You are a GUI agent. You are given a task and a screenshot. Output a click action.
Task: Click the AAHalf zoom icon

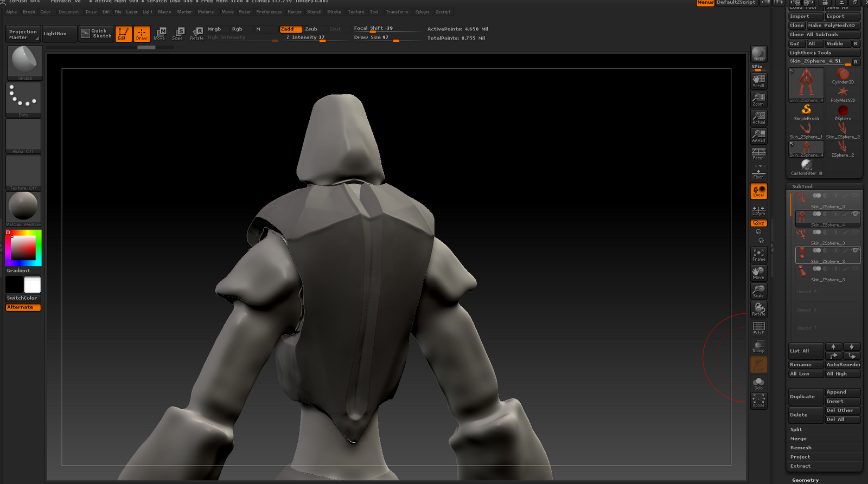click(758, 135)
